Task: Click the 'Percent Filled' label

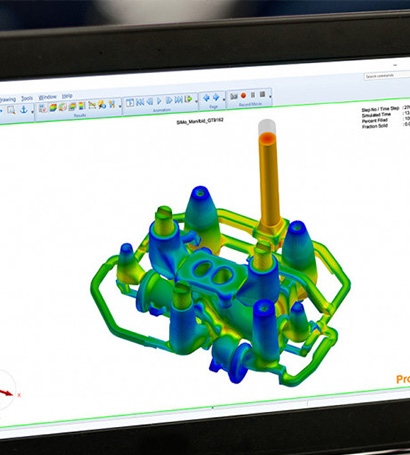Action: (x=375, y=120)
